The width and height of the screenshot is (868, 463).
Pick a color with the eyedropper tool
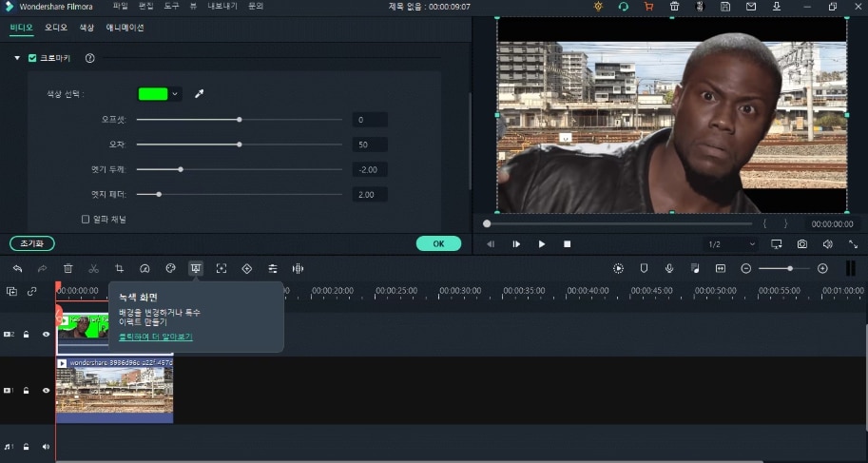click(x=200, y=94)
